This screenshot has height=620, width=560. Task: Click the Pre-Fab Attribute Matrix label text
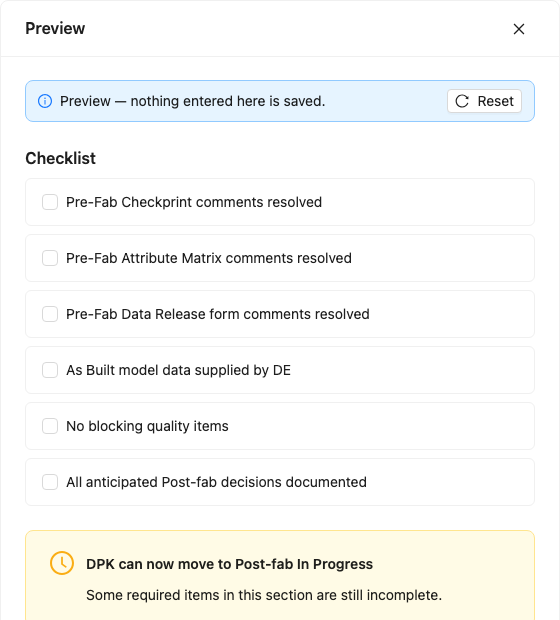(x=209, y=258)
